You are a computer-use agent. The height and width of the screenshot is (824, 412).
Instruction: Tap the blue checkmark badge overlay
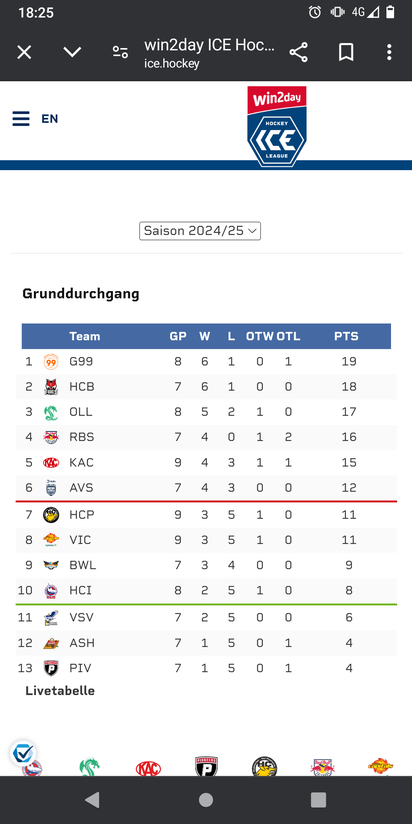click(23, 753)
